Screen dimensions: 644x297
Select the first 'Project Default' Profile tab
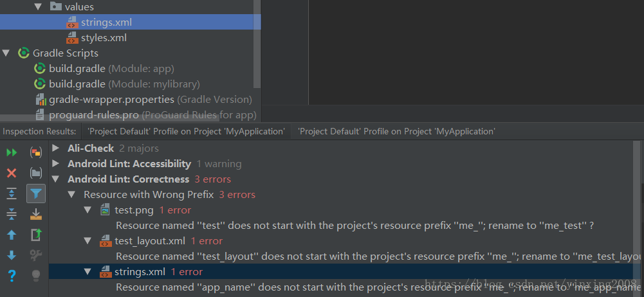click(186, 132)
